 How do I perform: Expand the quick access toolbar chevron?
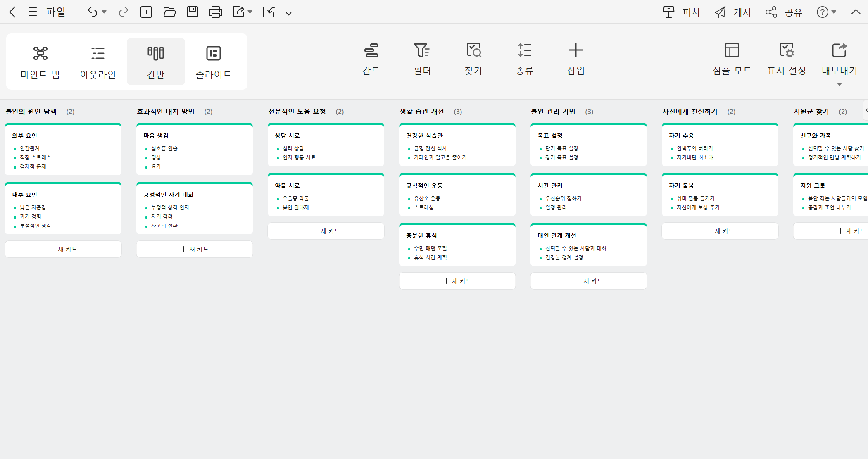coord(289,12)
